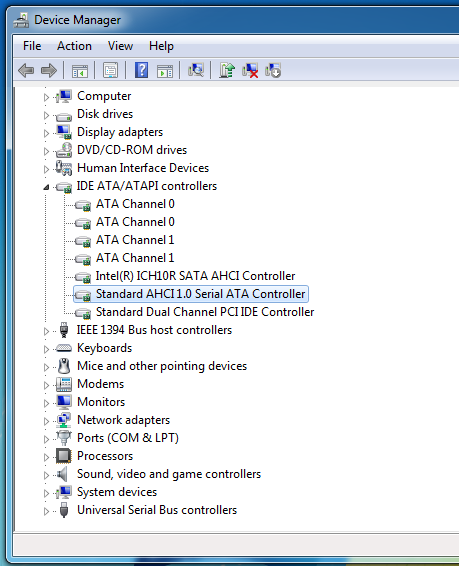The width and height of the screenshot is (459, 566).
Task: Click the Disable device toolbar icon
Action: click(x=273, y=70)
